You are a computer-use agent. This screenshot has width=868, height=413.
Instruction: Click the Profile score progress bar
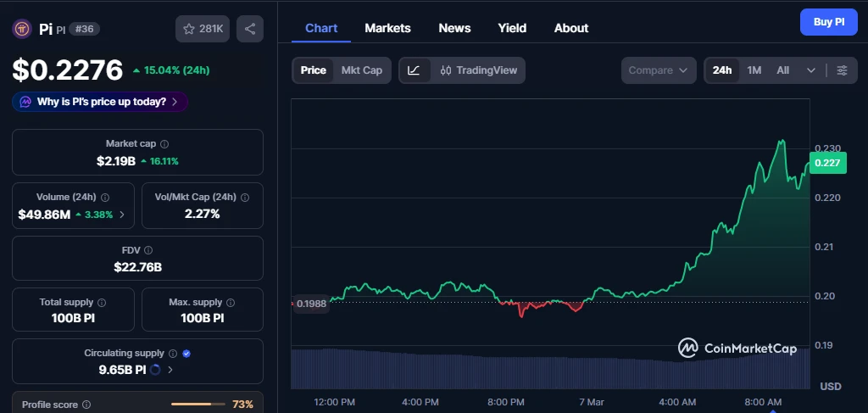tap(198, 405)
